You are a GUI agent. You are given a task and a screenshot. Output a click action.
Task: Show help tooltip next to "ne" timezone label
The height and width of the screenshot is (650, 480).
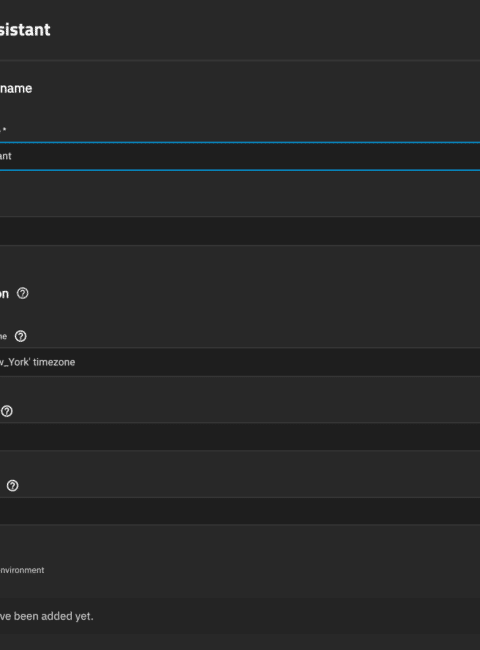[20, 336]
